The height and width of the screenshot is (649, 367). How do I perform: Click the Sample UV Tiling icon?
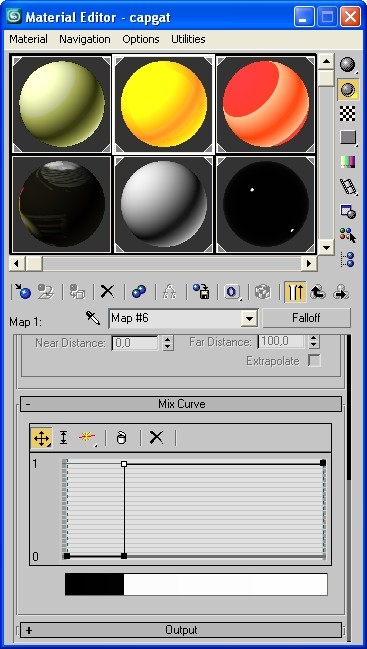tap(348, 137)
